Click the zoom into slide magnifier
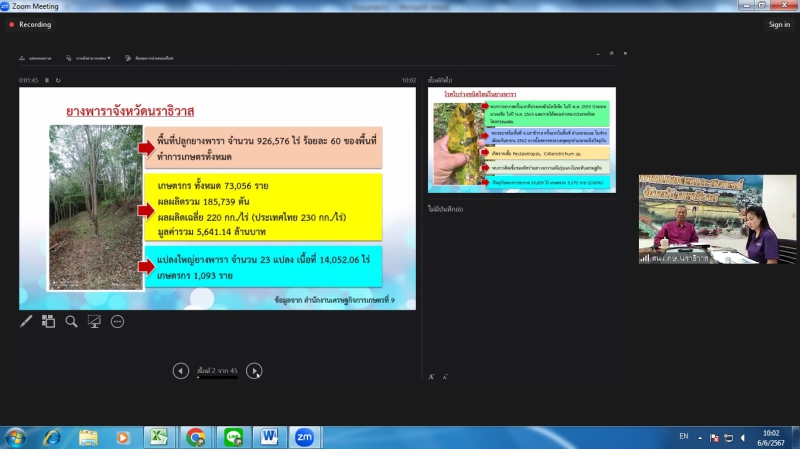Screen dimensions: 800x449 [71, 321]
